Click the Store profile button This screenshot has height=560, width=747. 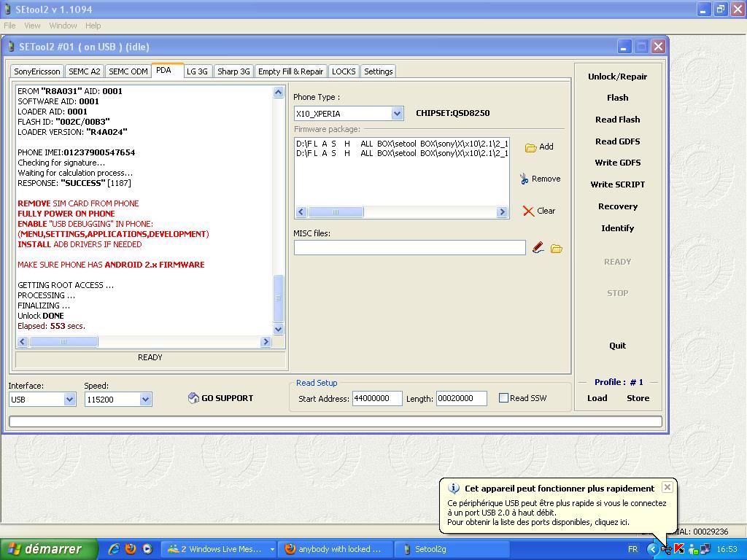tap(638, 398)
